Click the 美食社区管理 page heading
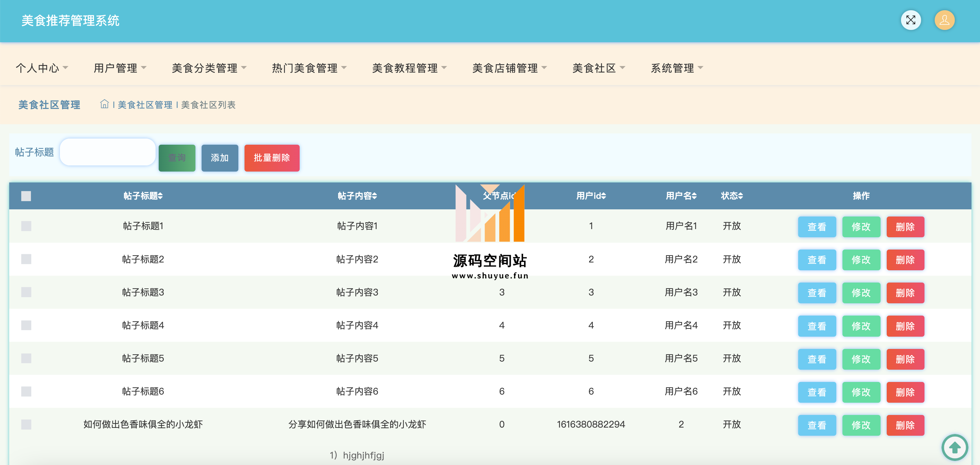The height and width of the screenshot is (465, 980). tap(49, 105)
